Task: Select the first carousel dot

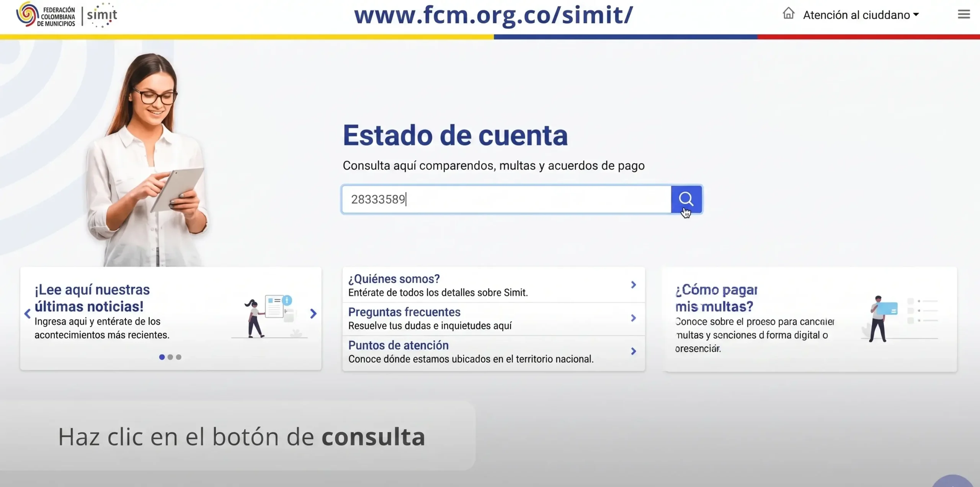Action: point(162,357)
